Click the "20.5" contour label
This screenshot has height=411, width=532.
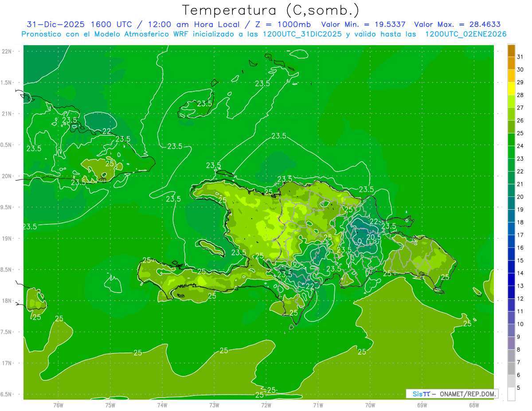point(374,238)
